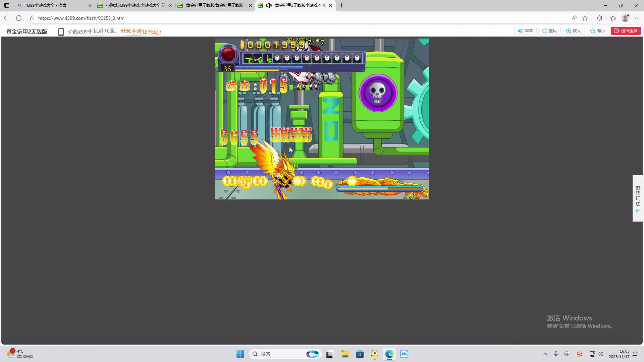The image size is (644, 362).
Task: Expand the 游戏玩法 side panel
Action: point(638,198)
